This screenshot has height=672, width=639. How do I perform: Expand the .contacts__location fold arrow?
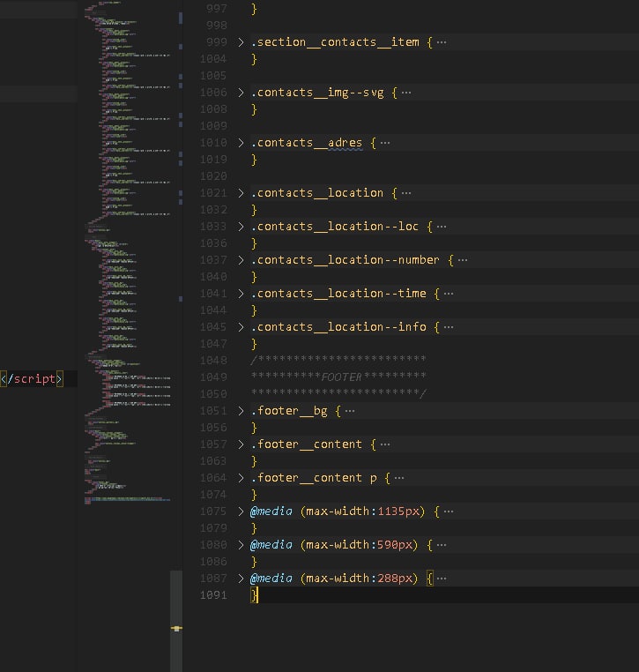[241, 193]
